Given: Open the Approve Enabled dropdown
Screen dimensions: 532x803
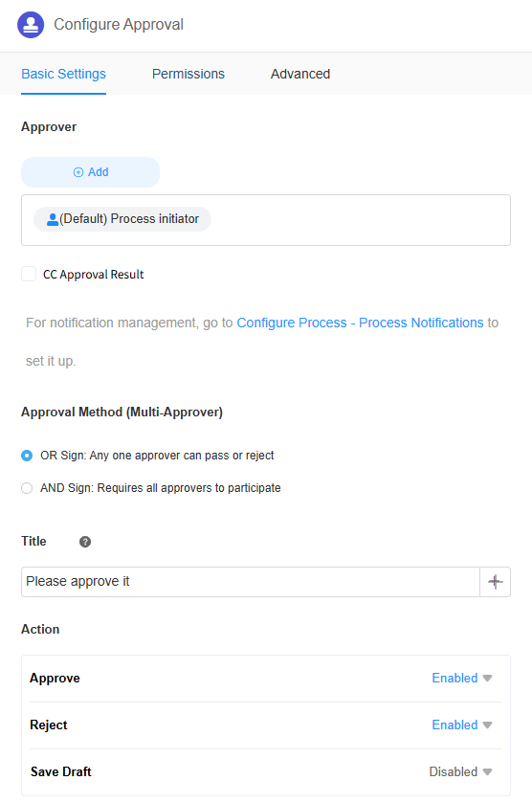Looking at the screenshot, I should pyautogui.click(x=462, y=678).
